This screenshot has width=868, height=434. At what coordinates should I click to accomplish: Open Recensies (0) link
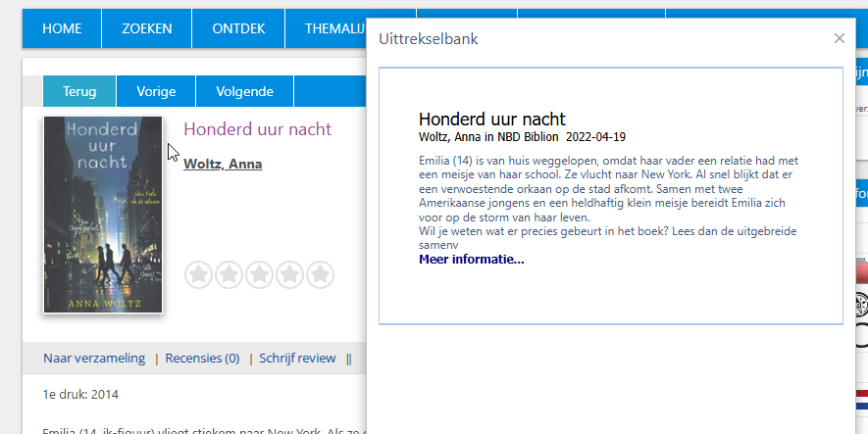point(202,359)
